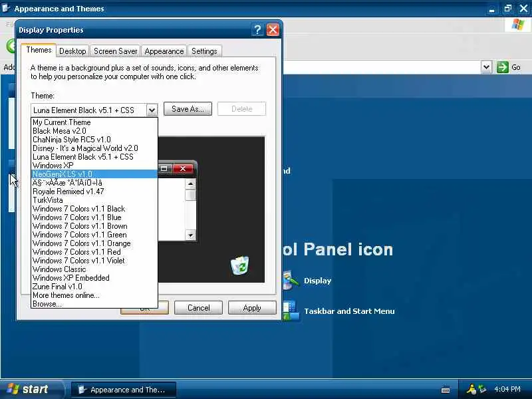532x399 pixels.
Task: Choose Zune Final v1.0 theme
Action: 94,287
